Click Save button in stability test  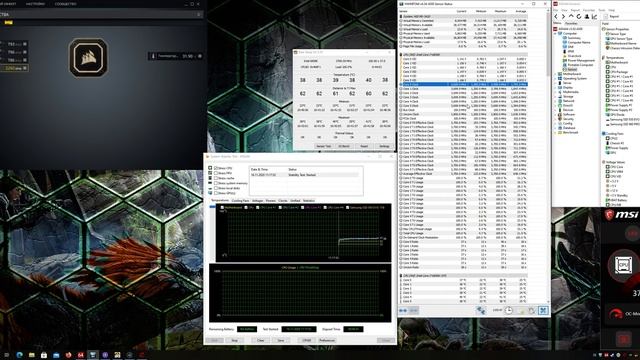click(281, 340)
